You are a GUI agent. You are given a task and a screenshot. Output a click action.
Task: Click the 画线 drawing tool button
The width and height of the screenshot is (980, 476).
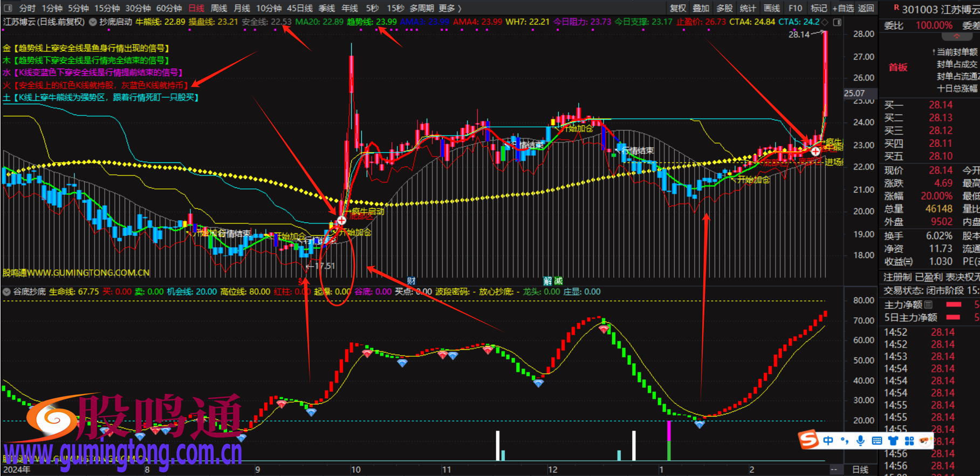(x=772, y=8)
